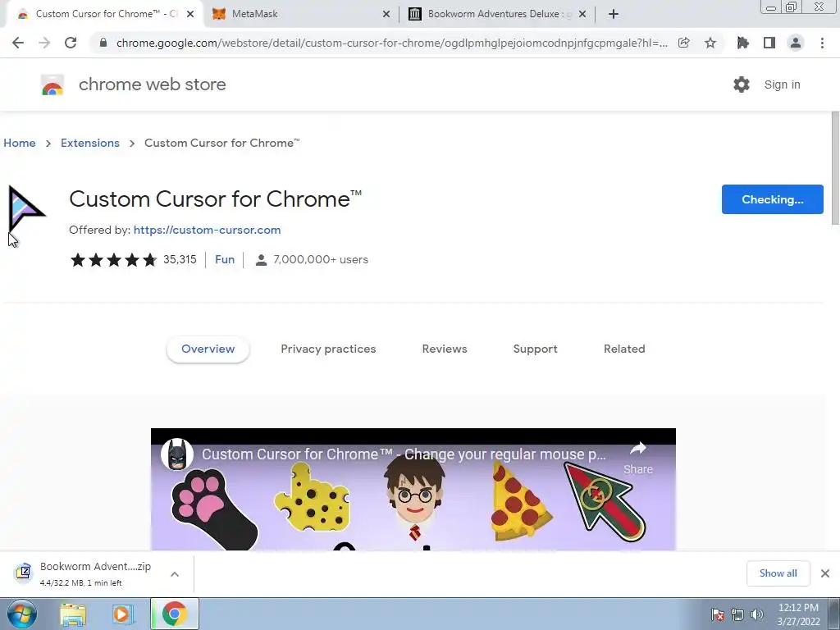The image size is (840, 630).
Task: Click Show all downloads
Action: [778, 573]
